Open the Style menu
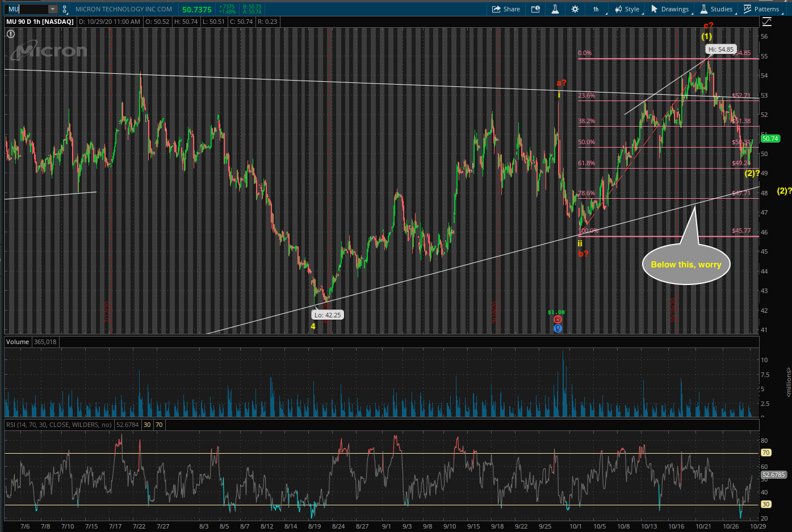Image resolution: width=792 pixels, height=532 pixels. click(x=627, y=9)
